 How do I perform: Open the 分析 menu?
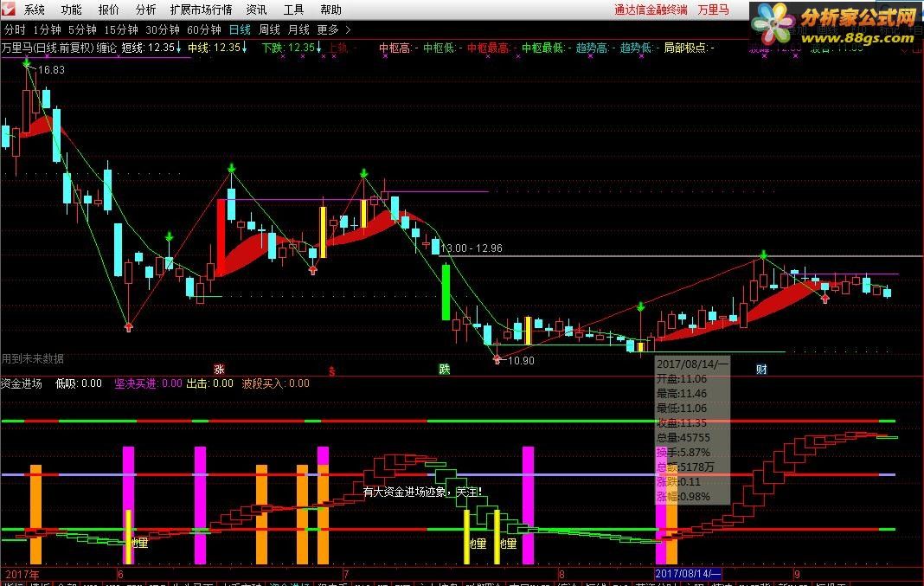coord(145,10)
